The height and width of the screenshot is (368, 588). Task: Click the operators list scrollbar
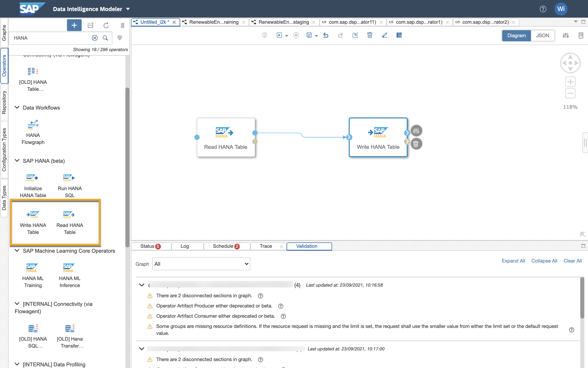127,167
